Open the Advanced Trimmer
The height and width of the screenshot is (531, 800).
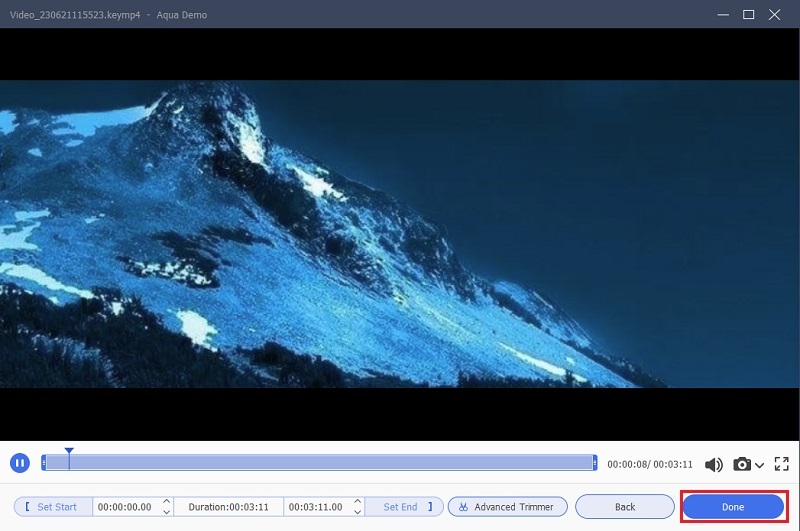coord(508,507)
